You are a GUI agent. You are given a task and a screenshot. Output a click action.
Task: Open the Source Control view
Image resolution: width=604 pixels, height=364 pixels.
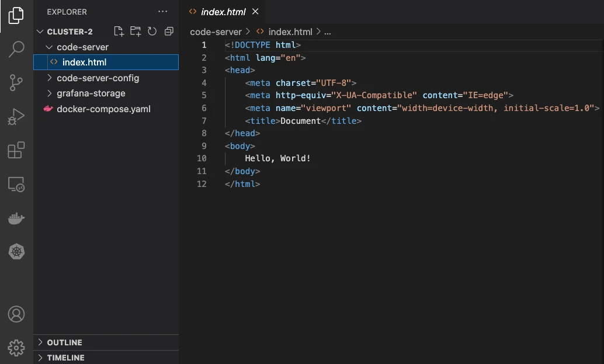tap(16, 82)
